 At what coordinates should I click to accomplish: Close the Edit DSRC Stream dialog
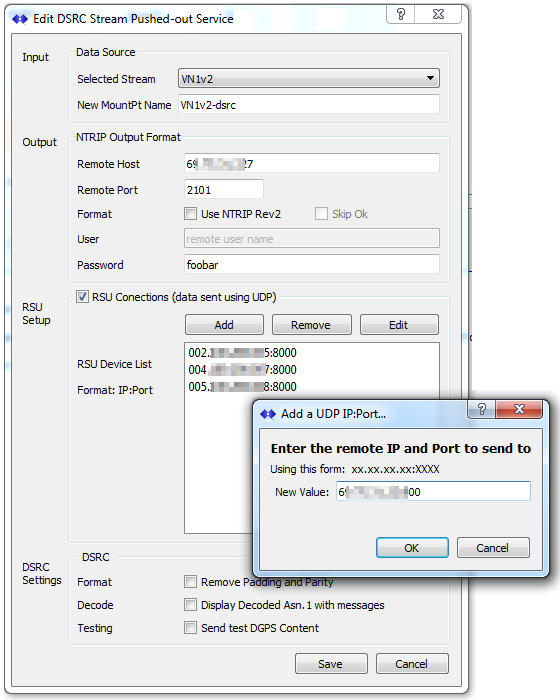point(438,14)
